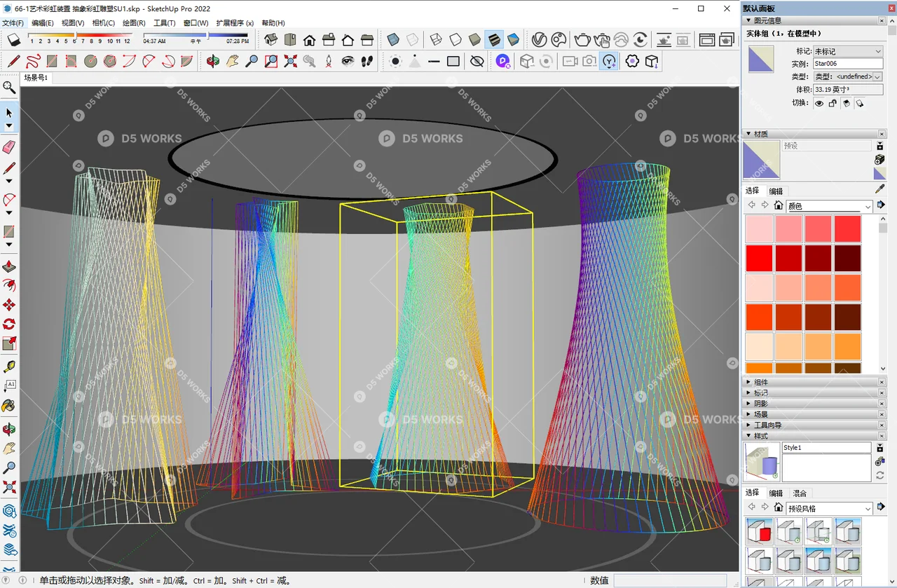The image size is (897, 588).
Task: Click the Star006 instance name field
Action: coord(828,63)
